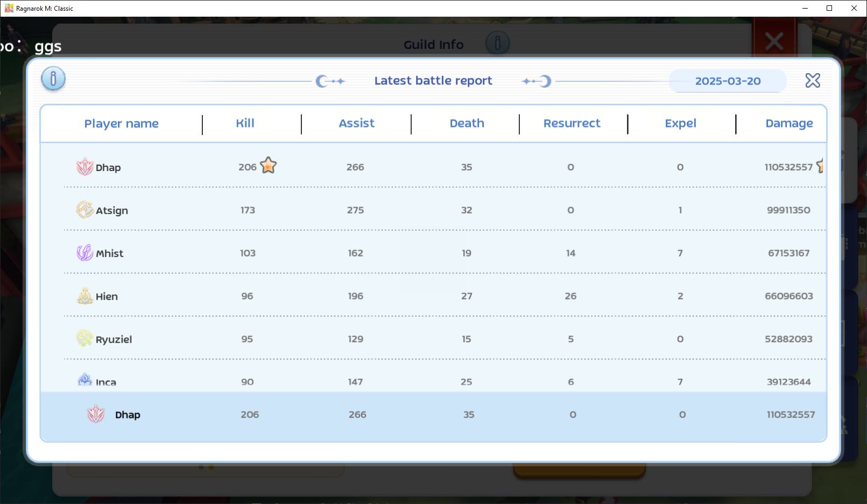Sort by the Assist column header
867x504 pixels.
[356, 123]
